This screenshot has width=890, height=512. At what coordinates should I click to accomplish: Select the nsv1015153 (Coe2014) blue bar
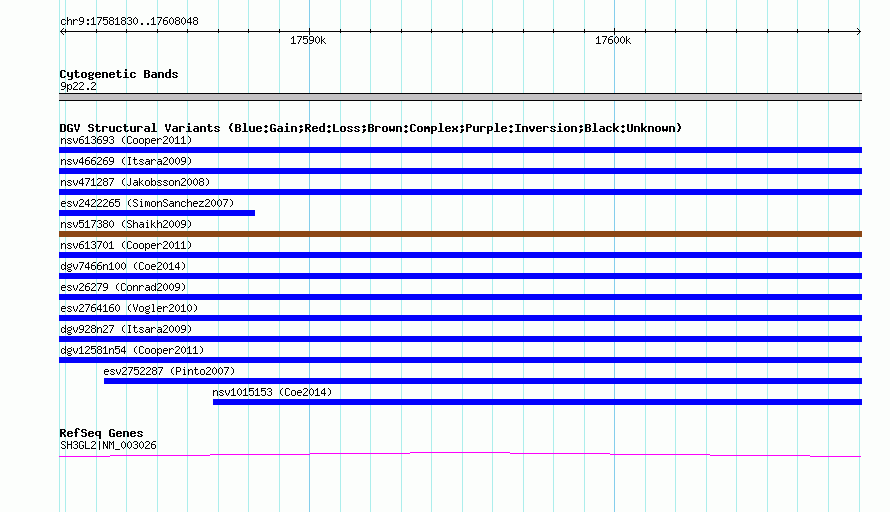[x=538, y=402]
